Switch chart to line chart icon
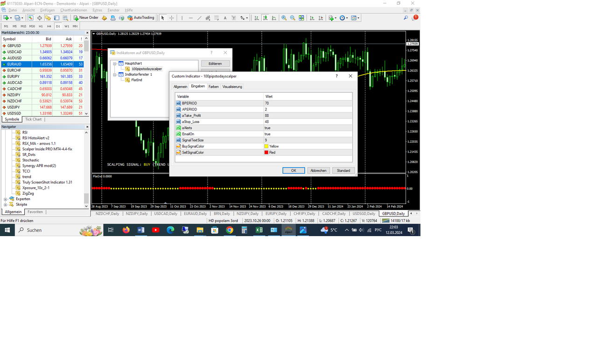Viewport: 602px width, 364px height. 274,18
